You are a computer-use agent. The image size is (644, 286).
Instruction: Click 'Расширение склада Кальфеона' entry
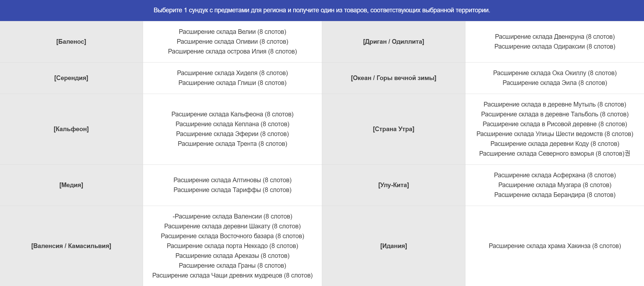232,114
